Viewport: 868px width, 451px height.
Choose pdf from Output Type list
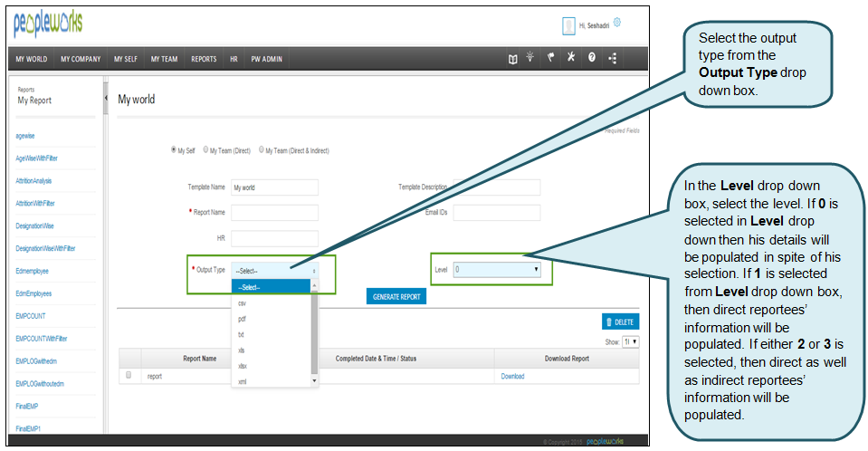pos(243,319)
